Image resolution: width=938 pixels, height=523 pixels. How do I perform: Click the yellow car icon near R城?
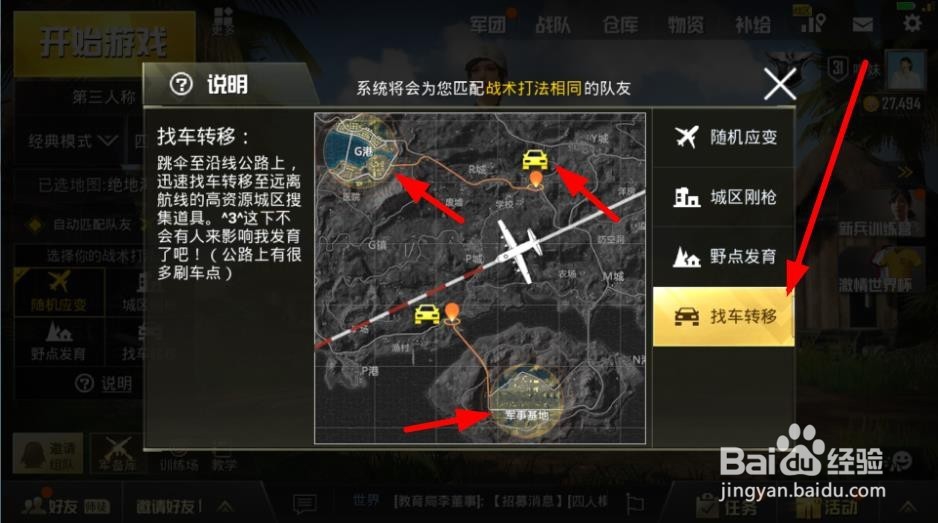(x=535, y=160)
